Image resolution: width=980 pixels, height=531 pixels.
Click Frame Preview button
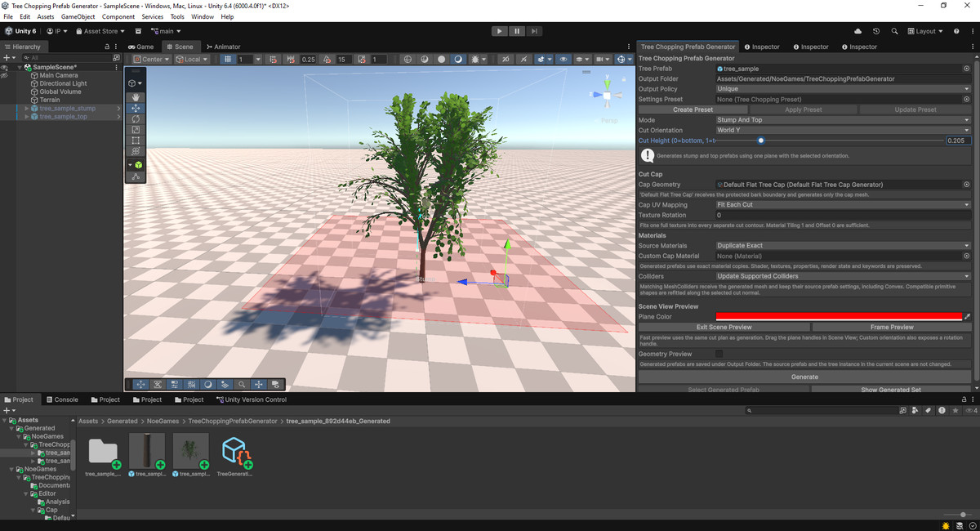pos(892,327)
